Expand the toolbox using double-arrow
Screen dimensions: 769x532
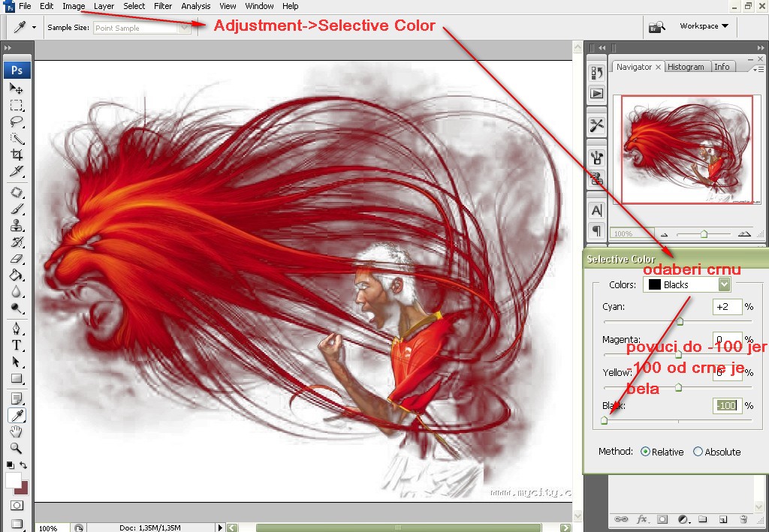pos(8,48)
